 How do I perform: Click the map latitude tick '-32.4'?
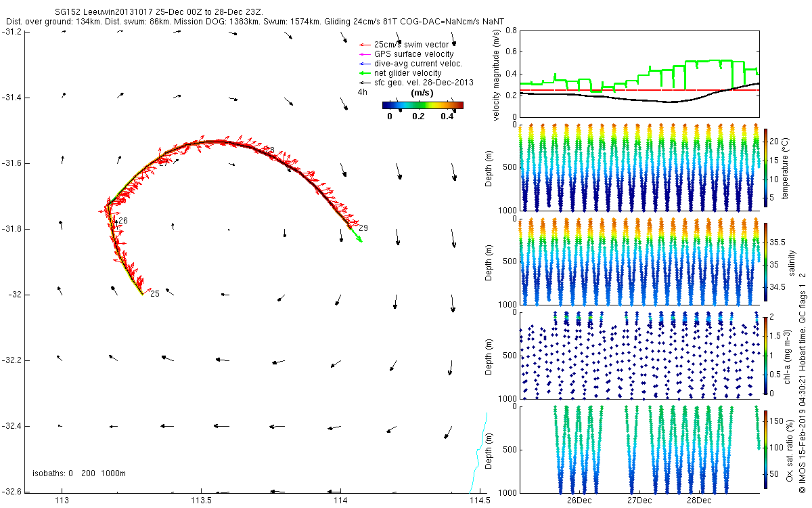[x=12, y=426]
